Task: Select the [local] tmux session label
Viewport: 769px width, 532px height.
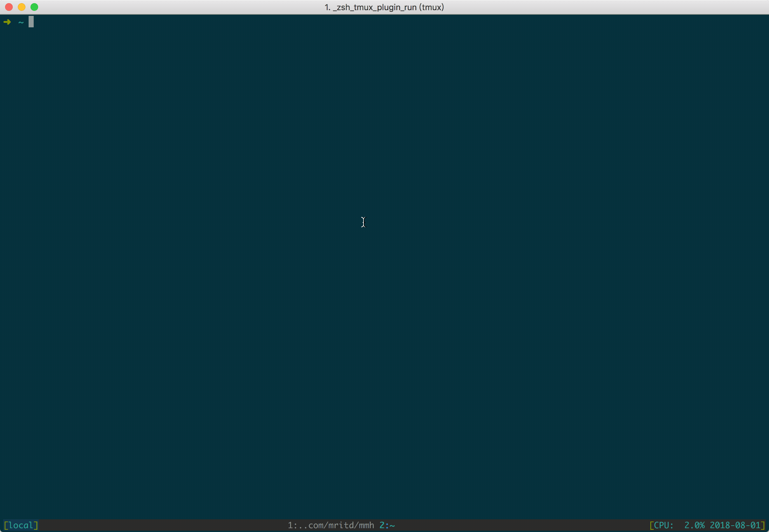Action: click(21, 525)
